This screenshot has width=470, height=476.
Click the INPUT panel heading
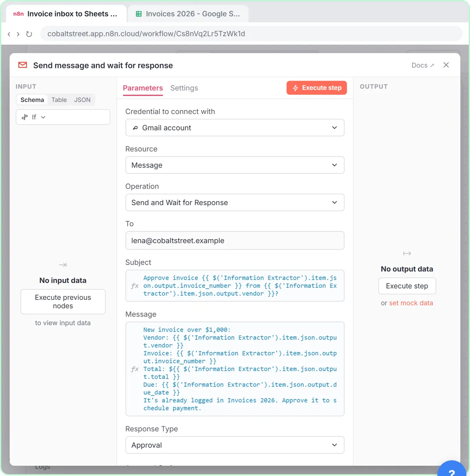click(26, 87)
